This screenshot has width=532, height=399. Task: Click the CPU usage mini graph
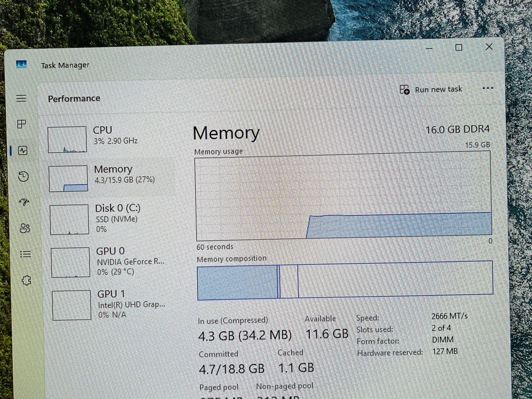67,139
